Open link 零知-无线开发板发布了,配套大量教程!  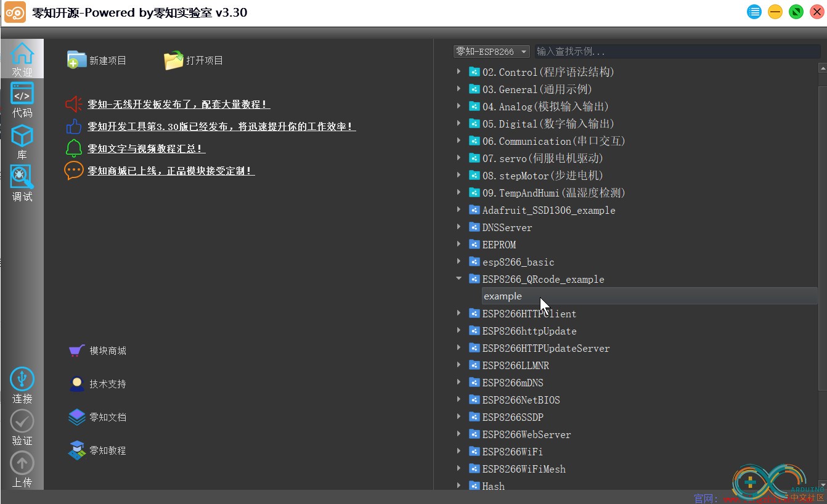point(179,105)
